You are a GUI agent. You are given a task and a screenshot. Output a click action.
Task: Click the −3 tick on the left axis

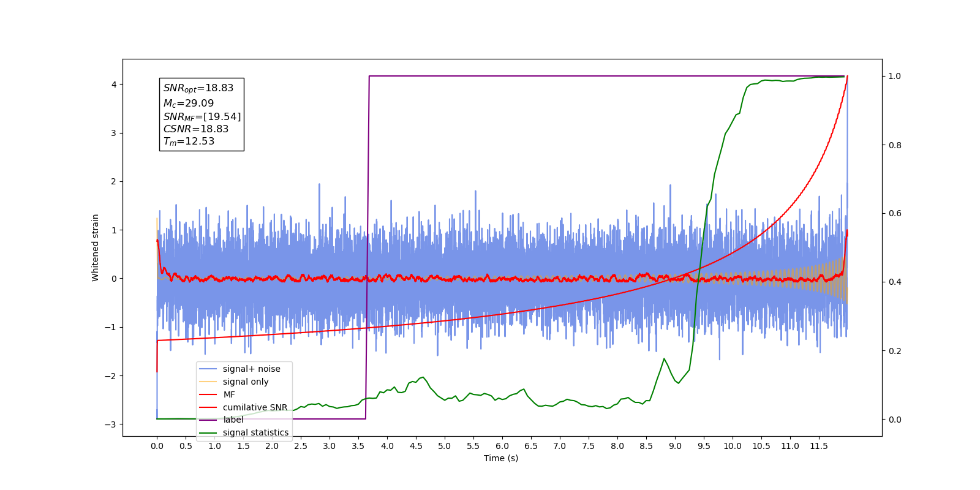(x=111, y=424)
